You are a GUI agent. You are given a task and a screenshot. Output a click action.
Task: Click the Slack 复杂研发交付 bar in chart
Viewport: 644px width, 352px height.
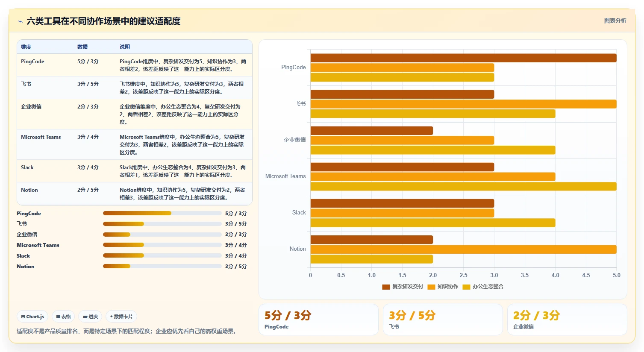pyautogui.click(x=402, y=203)
